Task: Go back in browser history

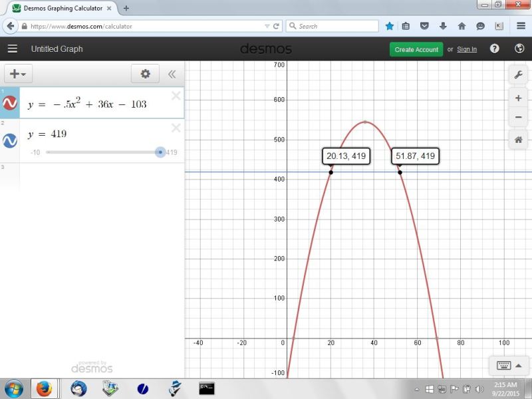Action: point(11,26)
